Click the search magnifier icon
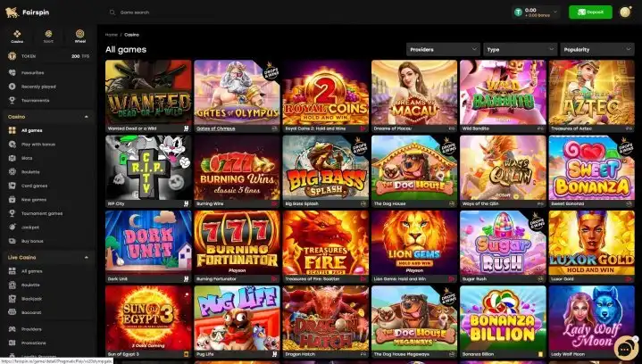The image size is (642, 364). tap(113, 12)
